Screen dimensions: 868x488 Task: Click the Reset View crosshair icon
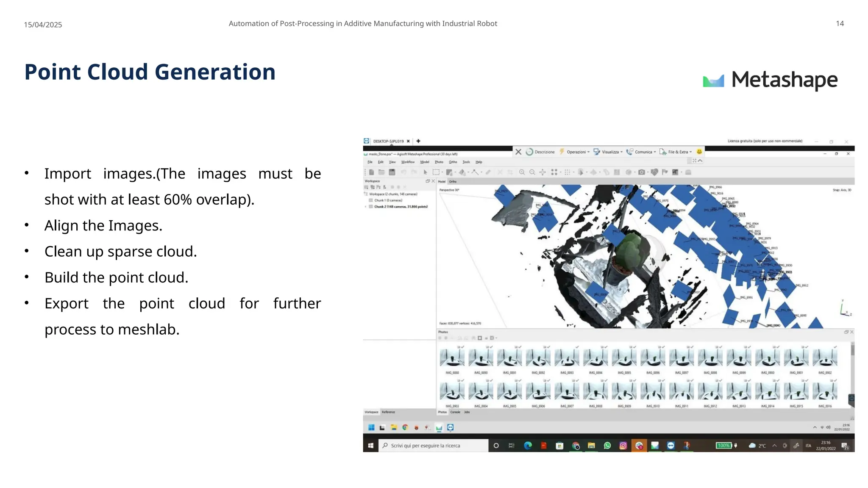coord(542,172)
